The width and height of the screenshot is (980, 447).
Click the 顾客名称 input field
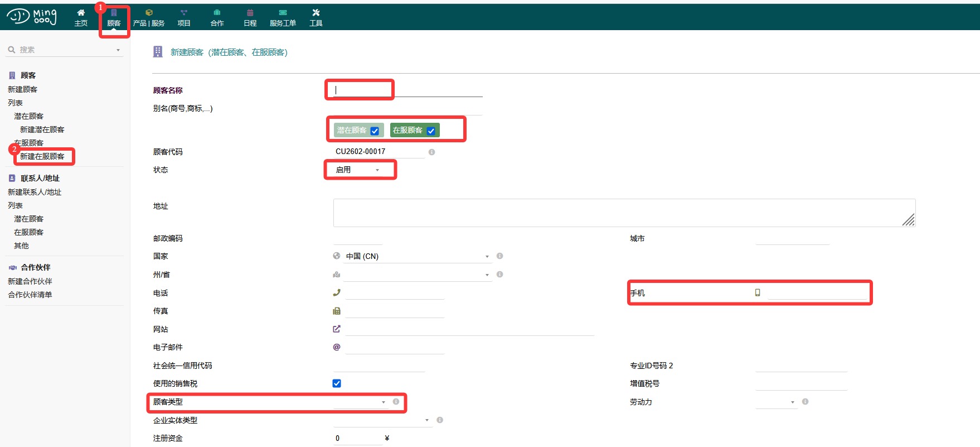(x=407, y=90)
